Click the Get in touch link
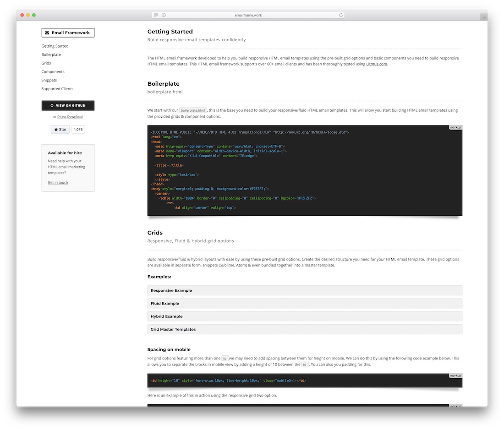This screenshot has width=504, height=430. pos(57,182)
